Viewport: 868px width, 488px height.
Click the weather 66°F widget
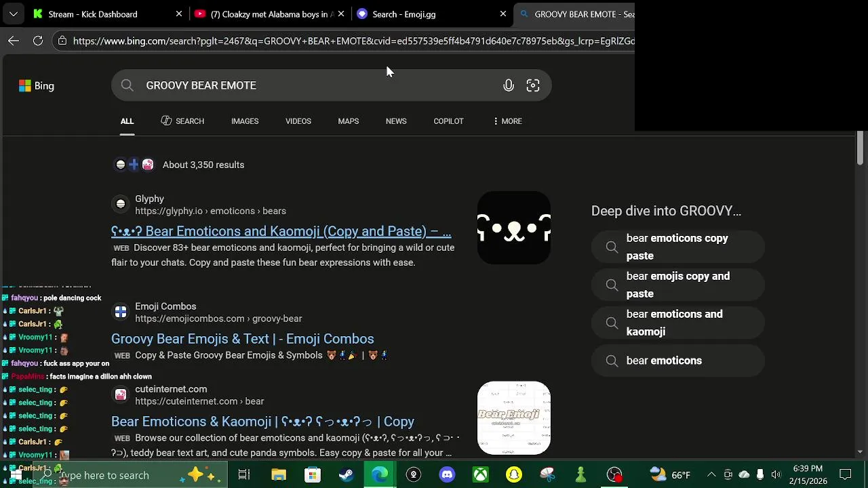[x=670, y=475]
